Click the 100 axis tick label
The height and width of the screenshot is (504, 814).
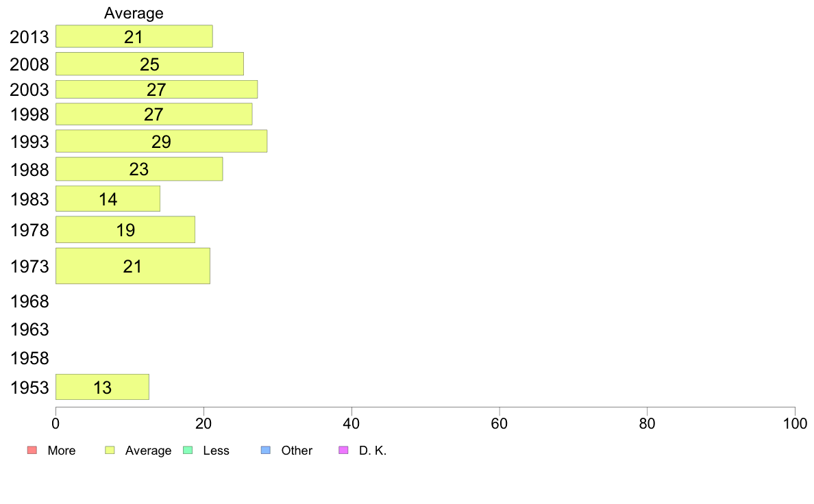(x=795, y=424)
